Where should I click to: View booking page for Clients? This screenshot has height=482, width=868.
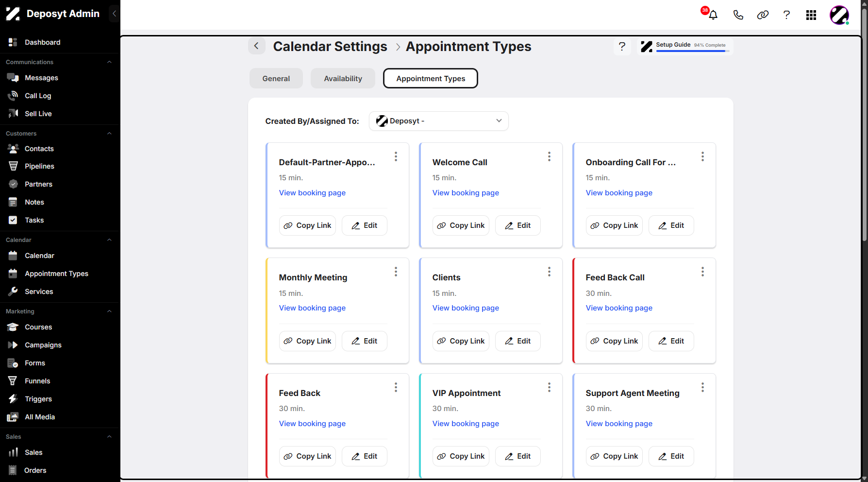coord(466,308)
